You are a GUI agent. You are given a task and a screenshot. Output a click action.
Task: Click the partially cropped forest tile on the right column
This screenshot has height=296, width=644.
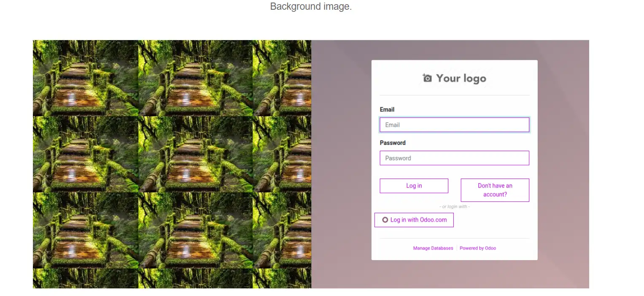point(282,153)
